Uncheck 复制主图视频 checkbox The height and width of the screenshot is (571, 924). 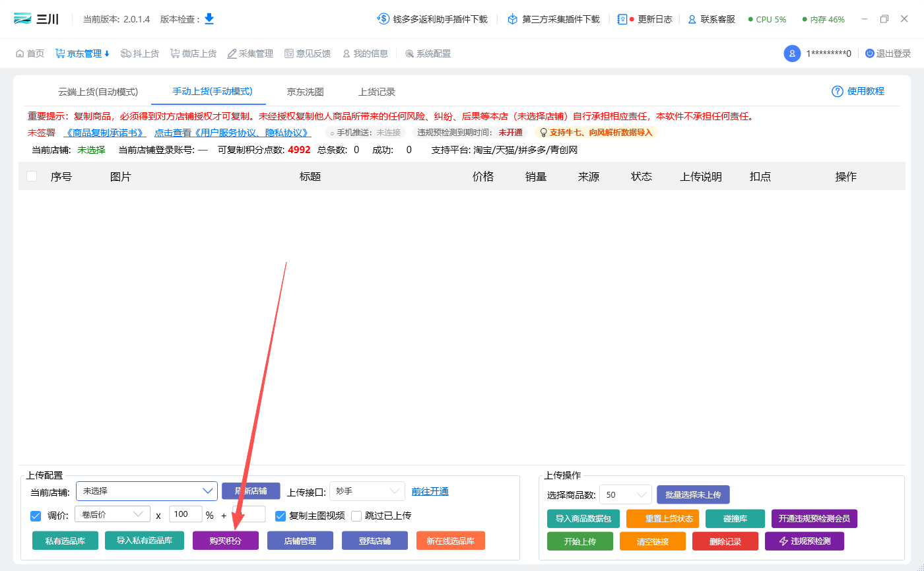click(280, 516)
